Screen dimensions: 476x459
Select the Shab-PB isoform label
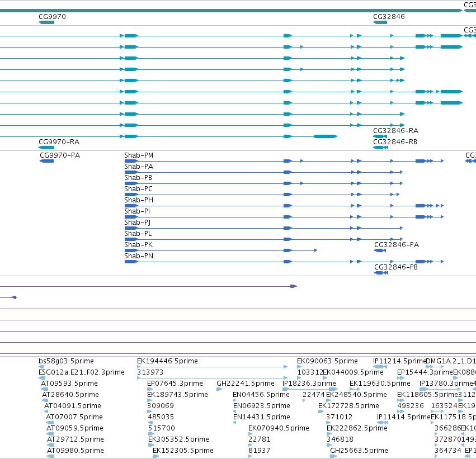pyautogui.click(x=138, y=178)
